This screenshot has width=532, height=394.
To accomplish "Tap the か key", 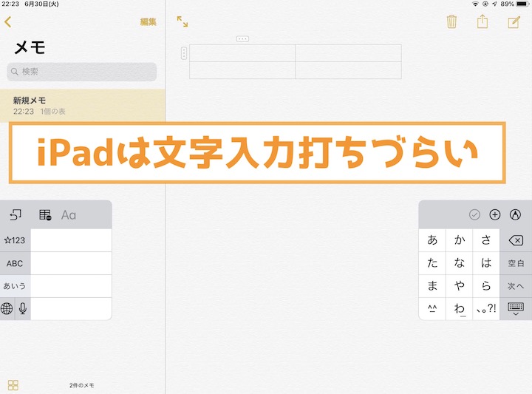I will pyautogui.click(x=459, y=240).
